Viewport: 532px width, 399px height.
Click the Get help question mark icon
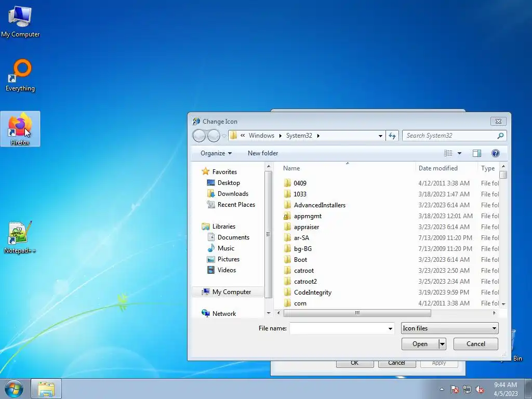(495, 153)
